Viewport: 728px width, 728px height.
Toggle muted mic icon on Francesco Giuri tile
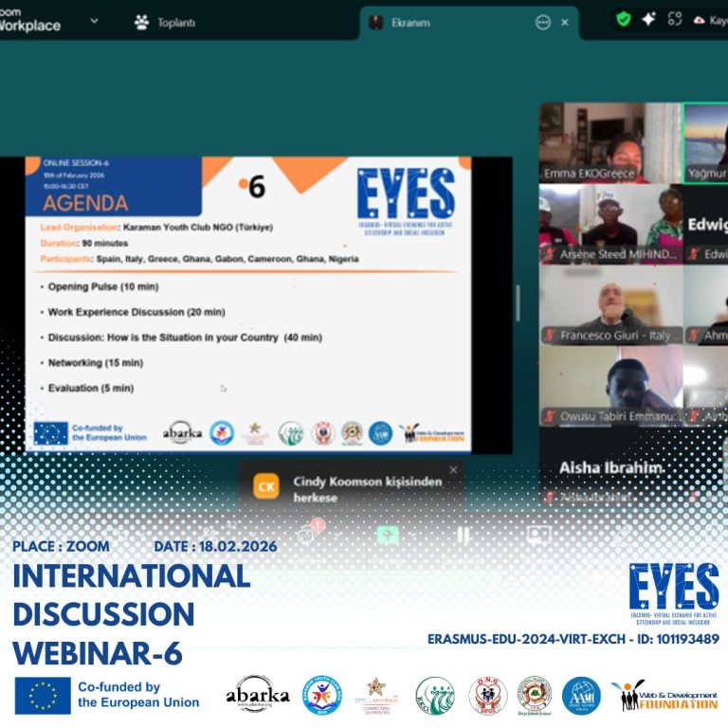(551, 336)
